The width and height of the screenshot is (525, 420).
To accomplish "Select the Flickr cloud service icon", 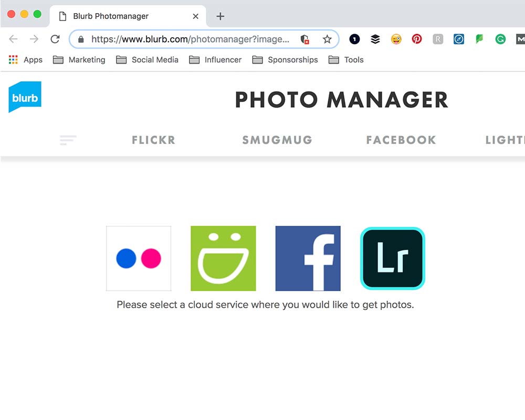I will tap(139, 258).
